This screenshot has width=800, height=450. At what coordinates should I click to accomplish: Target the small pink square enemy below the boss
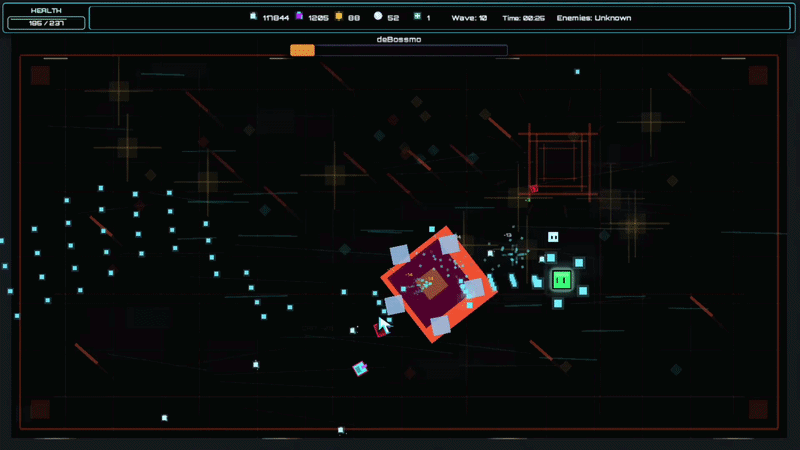pyautogui.click(x=360, y=368)
